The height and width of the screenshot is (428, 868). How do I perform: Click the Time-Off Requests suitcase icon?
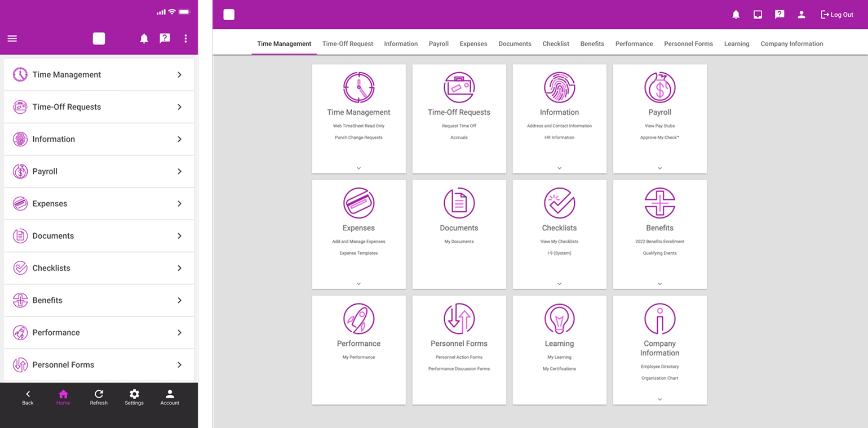point(459,87)
